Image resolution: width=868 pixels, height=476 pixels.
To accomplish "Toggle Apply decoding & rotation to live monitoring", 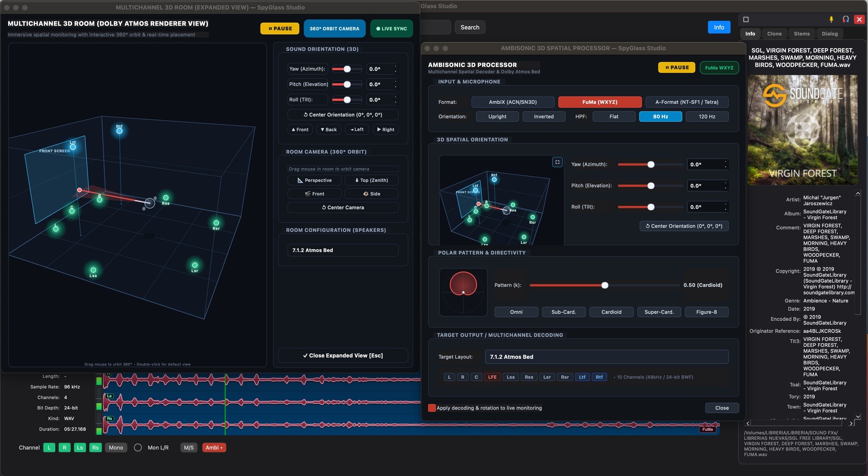I will tap(432, 408).
